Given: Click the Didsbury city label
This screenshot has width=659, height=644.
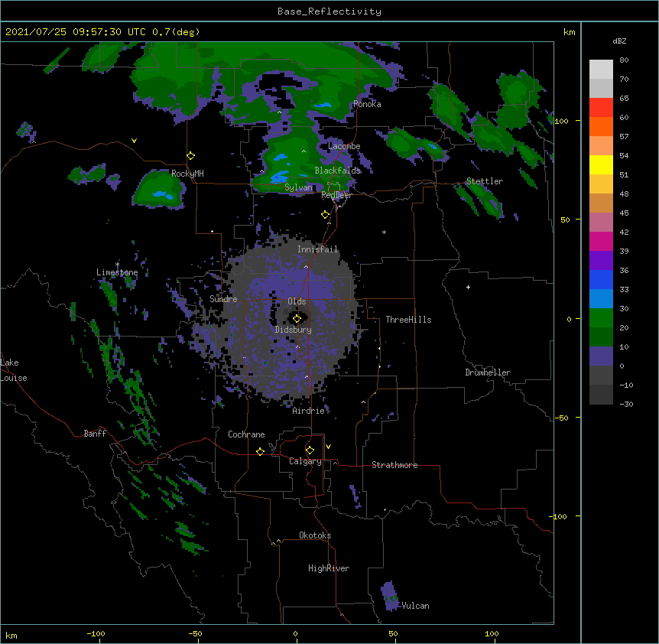Looking at the screenshot, I should (293, 330).
